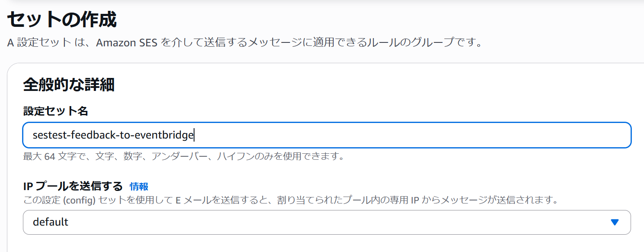Click the セットの作成 page title
The image size is (644, 252).
tap(62, 20)
